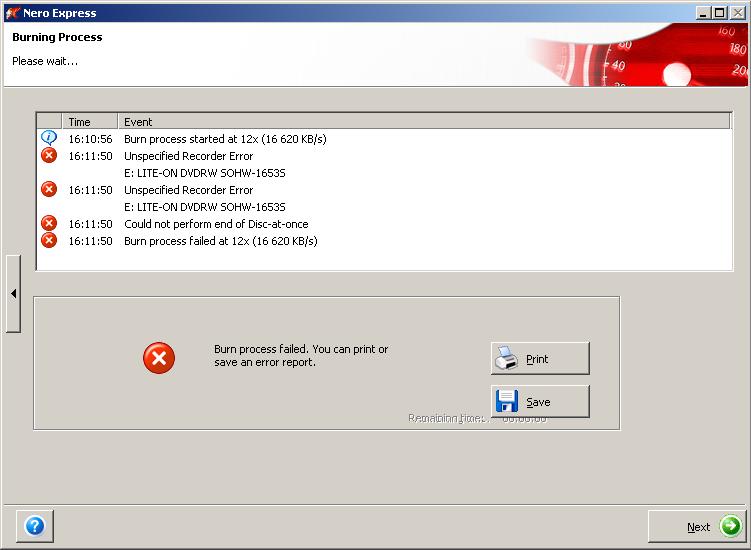Select 'Burn process failed at 12x (16 620 KB/s)' entry
Viewport: 751px width, 550px height.
pyautogui.click(x=221, y=241)
